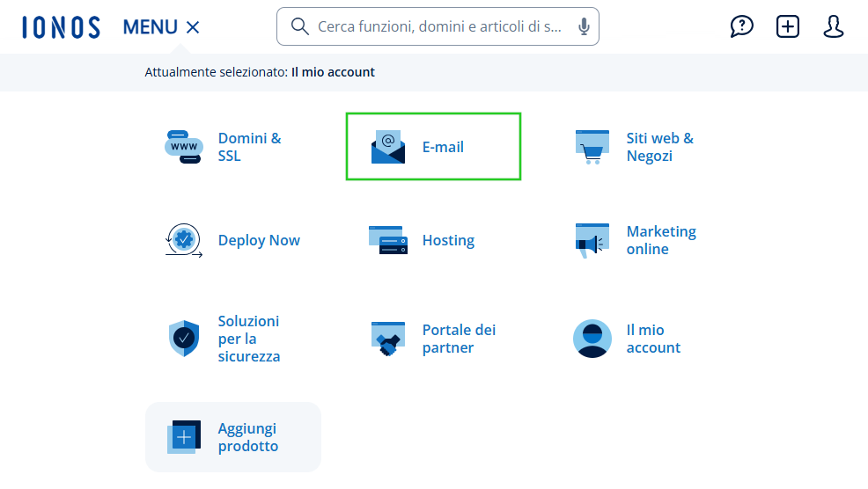The image size is (868, 489).
Task: Click the search magnifier icon
Action: click(x=299, y=26)
